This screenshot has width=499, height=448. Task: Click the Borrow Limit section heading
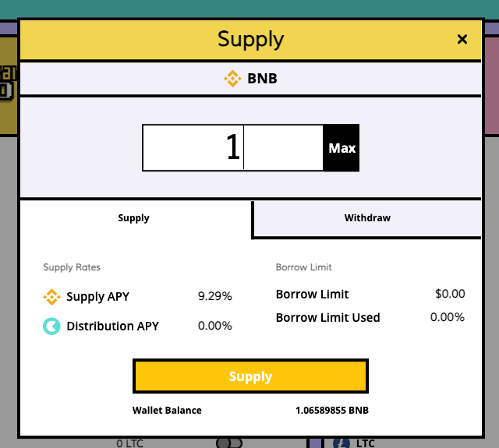pos(303,267)
